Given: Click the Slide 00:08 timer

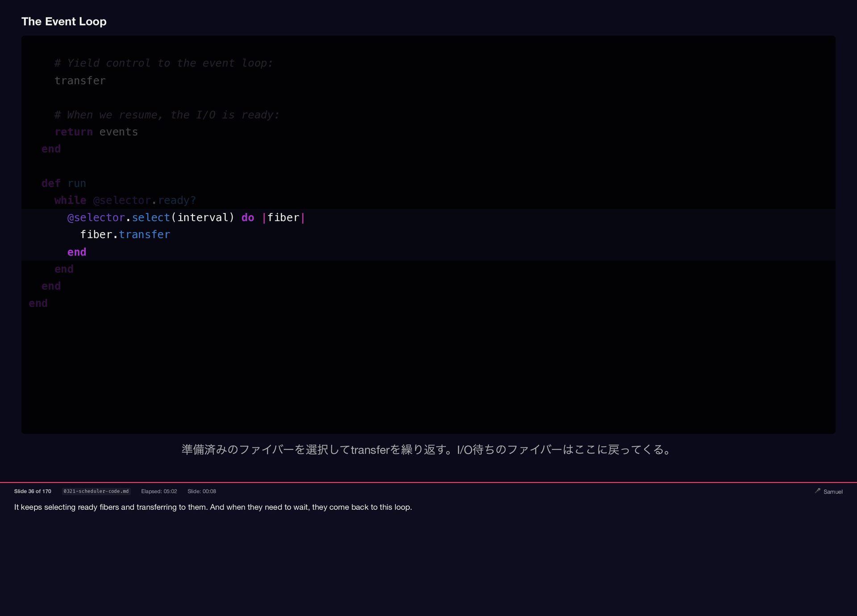Looking at the screenshot, I should (202, 491).
